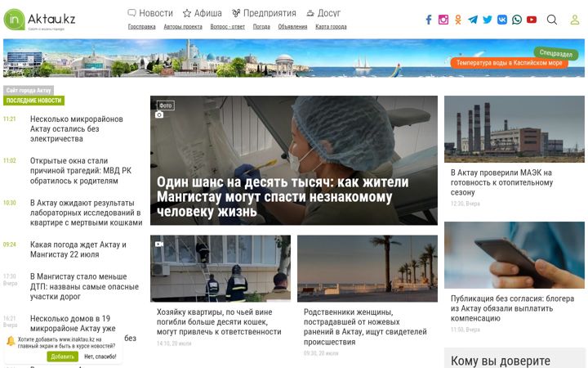Image resolution: width=588 pixels, height=368 pixels.
Task: Open the VK social icon
Action: click(x=501, y=20)
